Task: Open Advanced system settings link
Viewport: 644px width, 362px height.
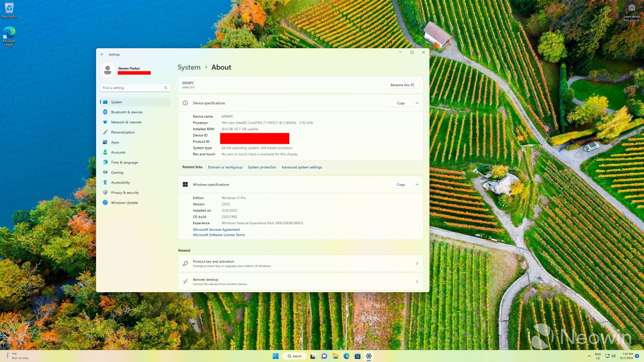Action: 302,167
